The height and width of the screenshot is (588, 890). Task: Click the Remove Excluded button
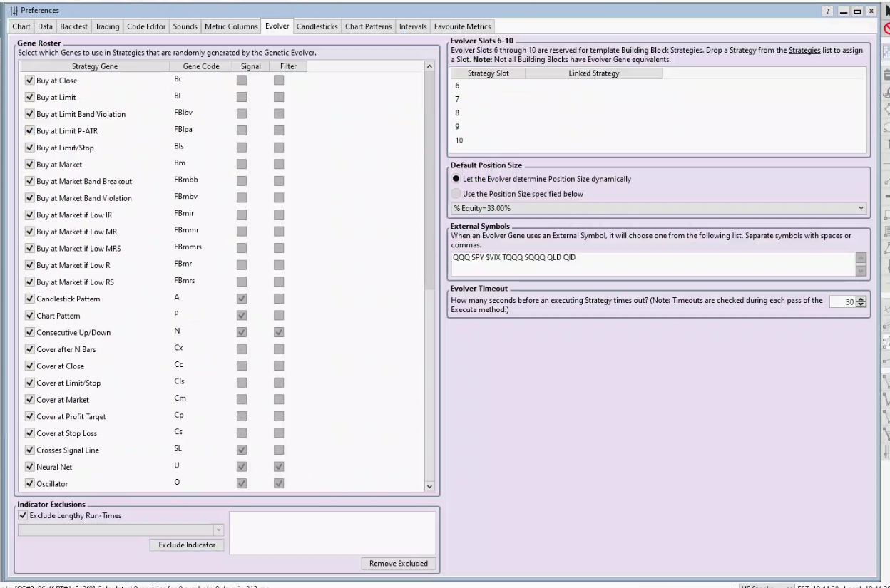pos(398,563)
